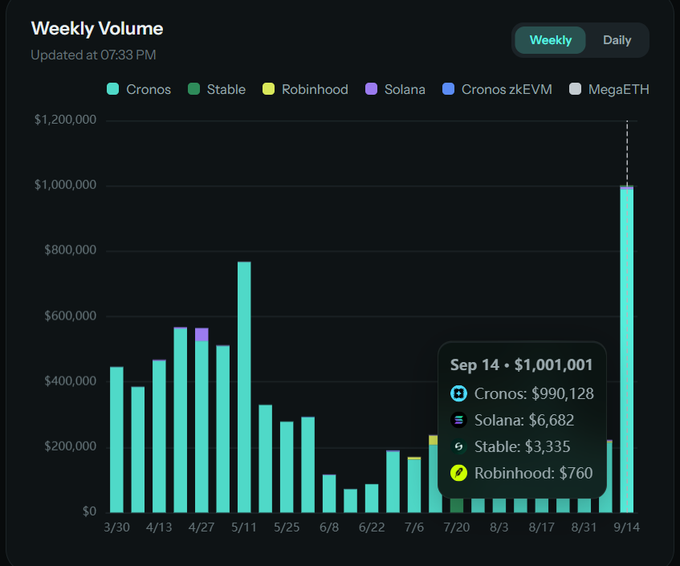
Task: Toggle the Solana legend swatch
Action: coord(371,89)
